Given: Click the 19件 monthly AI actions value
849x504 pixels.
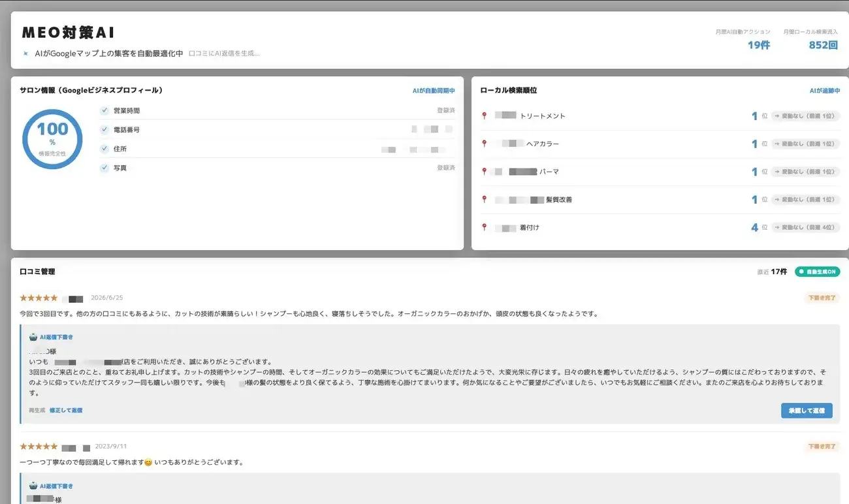Looking at the screenshot, I should point(759,45).
